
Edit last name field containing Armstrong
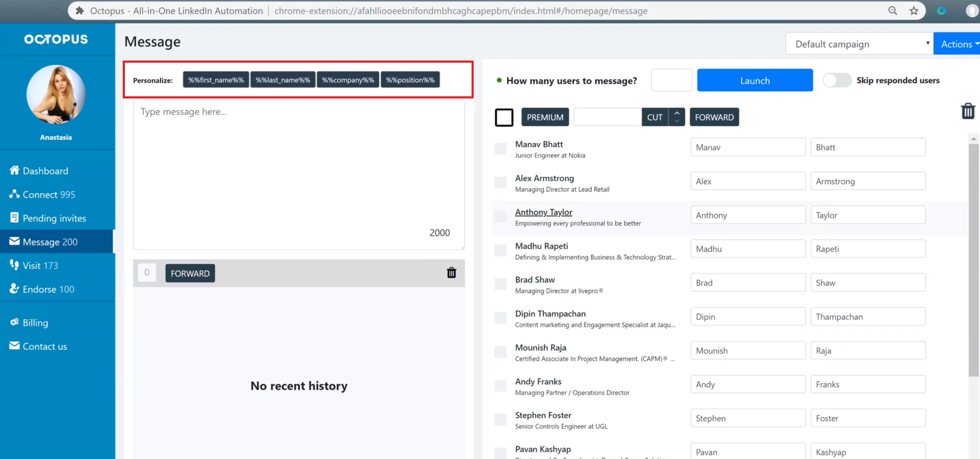tap(868, 181)
